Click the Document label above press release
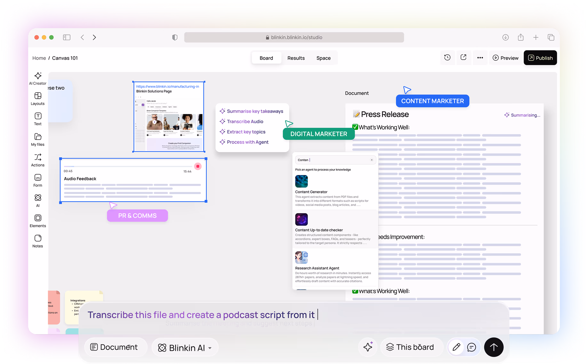 (x=357, y=93)
